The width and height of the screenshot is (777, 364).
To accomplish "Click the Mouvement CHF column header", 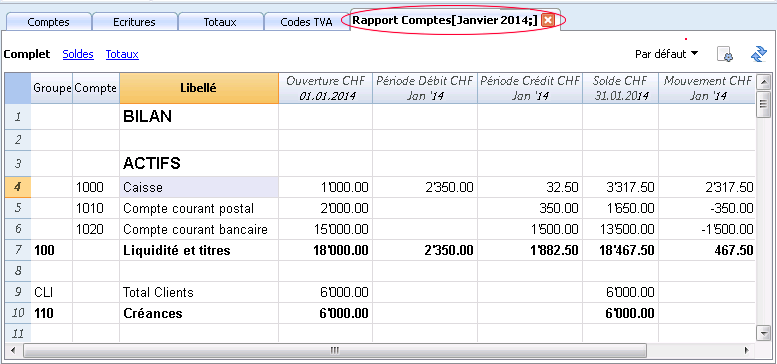I will coord(707,88).
